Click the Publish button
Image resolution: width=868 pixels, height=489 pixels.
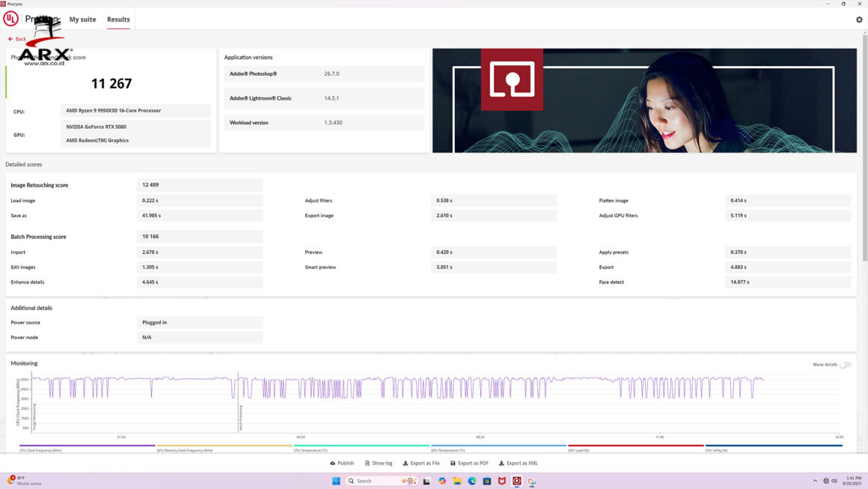(342, 463)
